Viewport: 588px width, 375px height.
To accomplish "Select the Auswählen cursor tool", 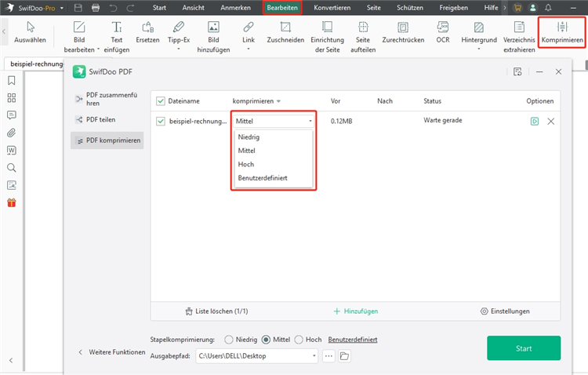I will [30, 32].
